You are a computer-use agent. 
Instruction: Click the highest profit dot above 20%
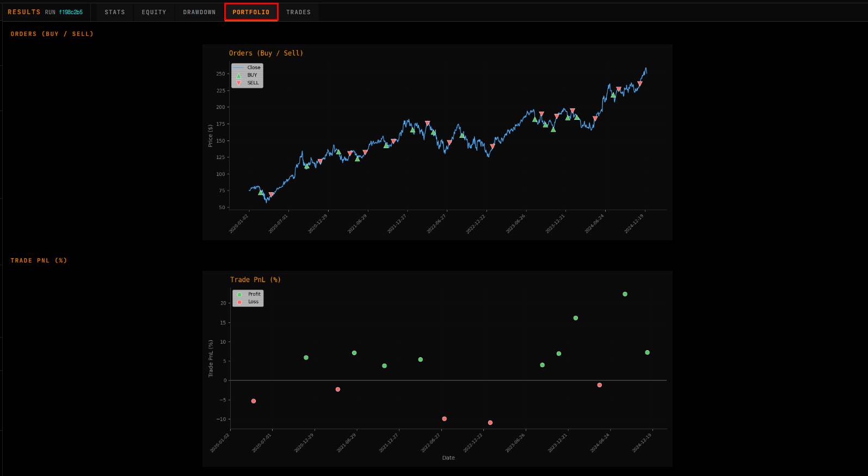click(625, 294)
